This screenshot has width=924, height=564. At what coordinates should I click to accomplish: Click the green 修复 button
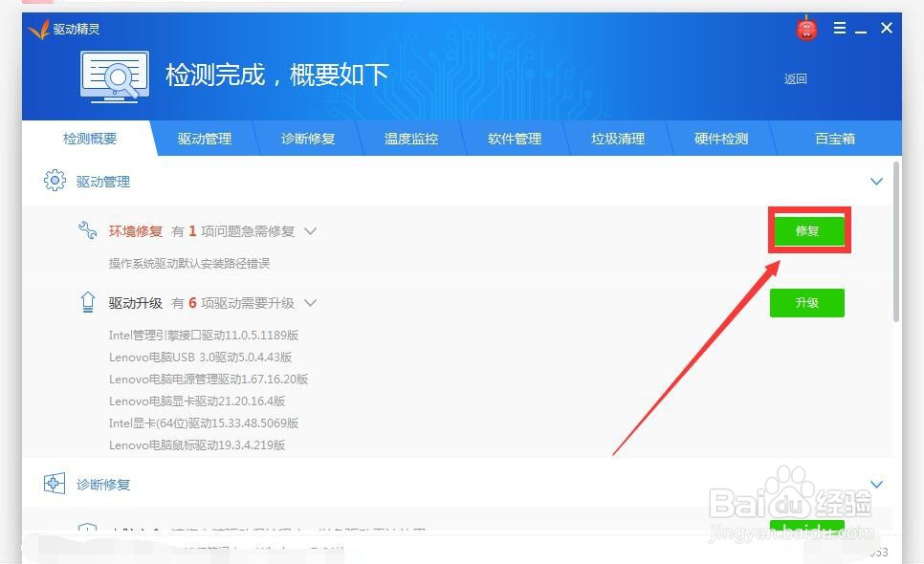(x=808, y=229)
